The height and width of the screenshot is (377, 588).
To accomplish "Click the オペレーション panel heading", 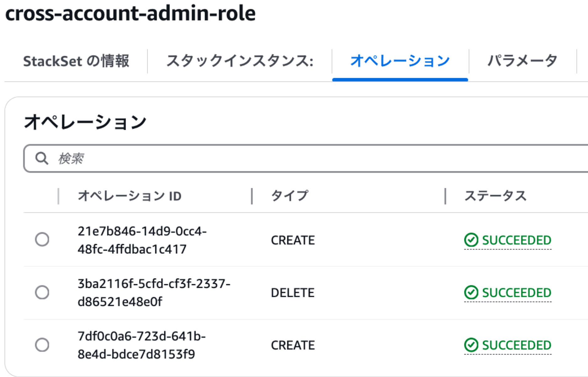I will [x=85, y=122].
